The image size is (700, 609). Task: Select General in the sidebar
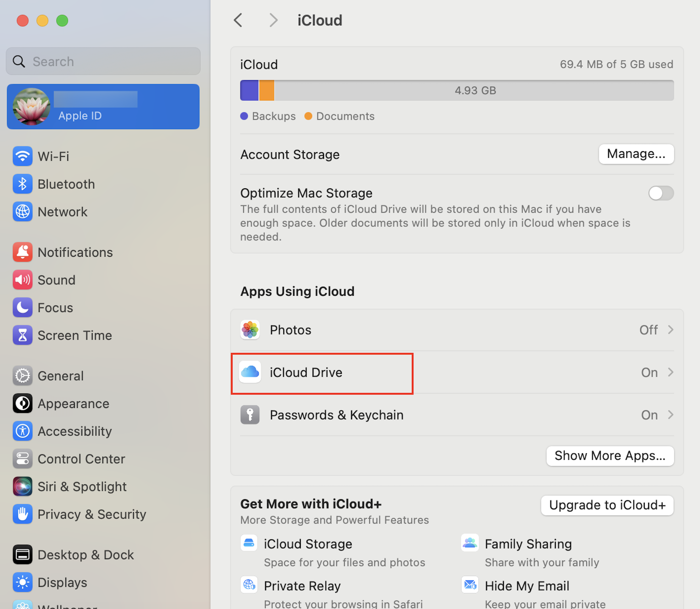pyautogui.click(x=61, y=376)
